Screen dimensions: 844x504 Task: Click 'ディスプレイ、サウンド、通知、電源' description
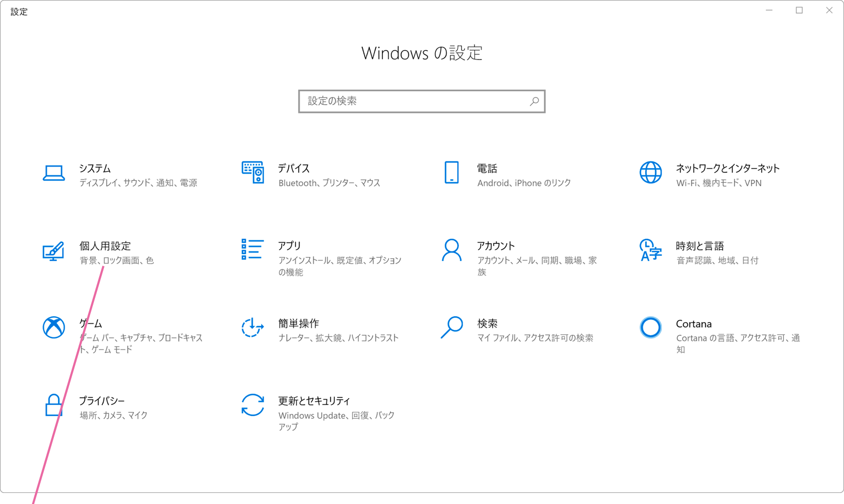tap(138, 183)
